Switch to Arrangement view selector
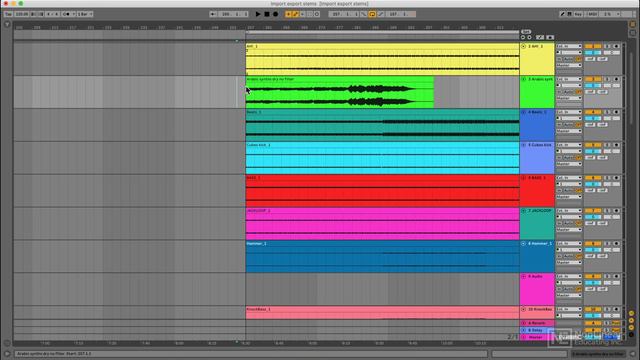Screen dimensions: 640x360 (632, 25)
